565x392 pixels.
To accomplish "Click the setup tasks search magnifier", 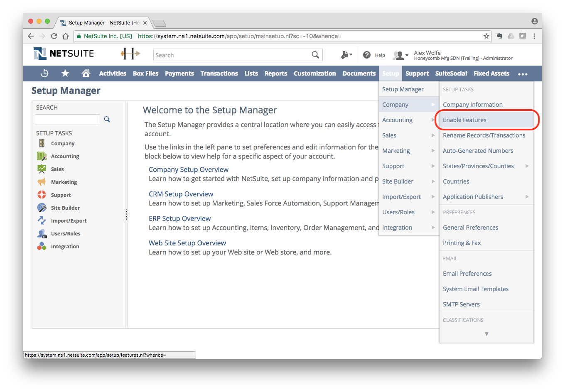I will (x=107, y=120).
